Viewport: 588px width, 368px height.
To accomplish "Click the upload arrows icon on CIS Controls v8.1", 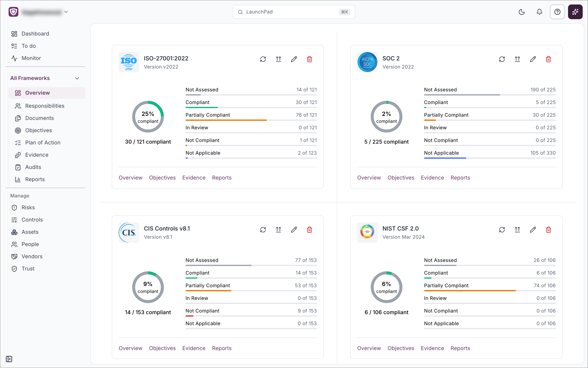I will coord(278,229).
